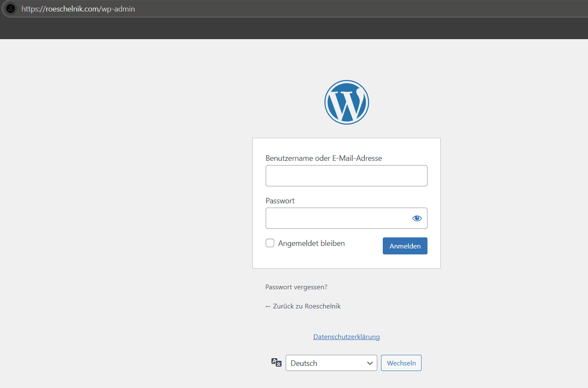Click the language translation icon
The height and width of the screenshot is (388, 588).
276,362
